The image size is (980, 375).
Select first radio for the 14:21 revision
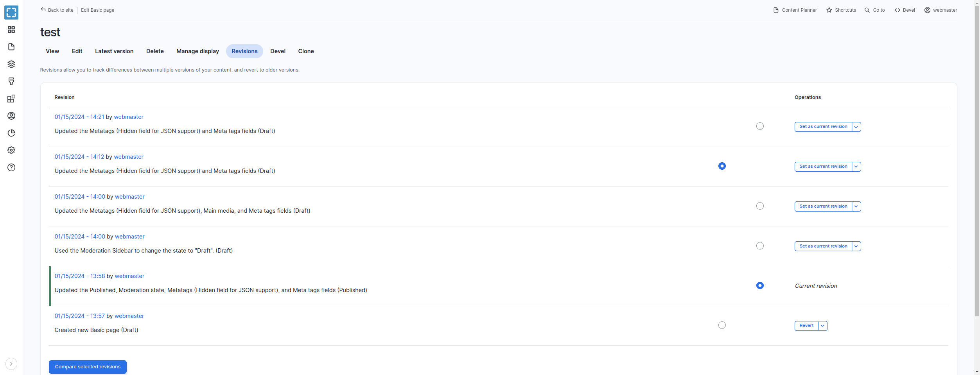tap(760, 126)
